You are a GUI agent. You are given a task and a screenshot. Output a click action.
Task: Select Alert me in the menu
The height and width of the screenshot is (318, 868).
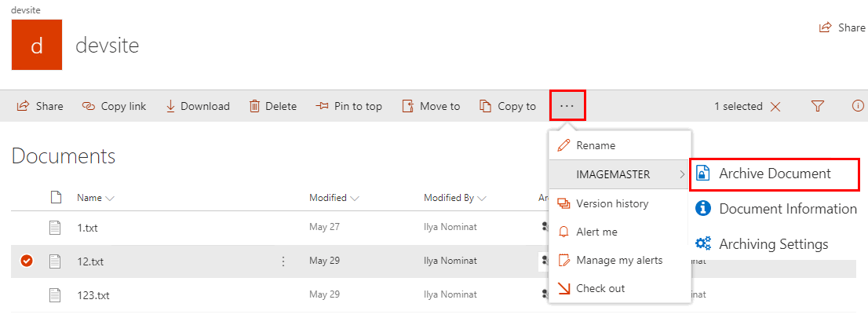pyautogui.click(x=619, y=232)
